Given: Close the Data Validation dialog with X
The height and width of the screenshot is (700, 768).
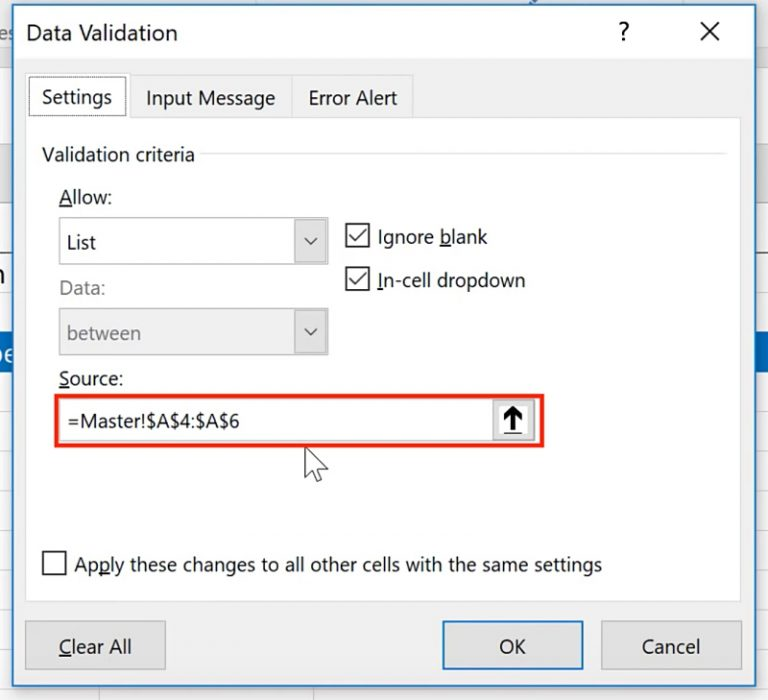Looking at the screenshot, I should [x=710, y=32].
